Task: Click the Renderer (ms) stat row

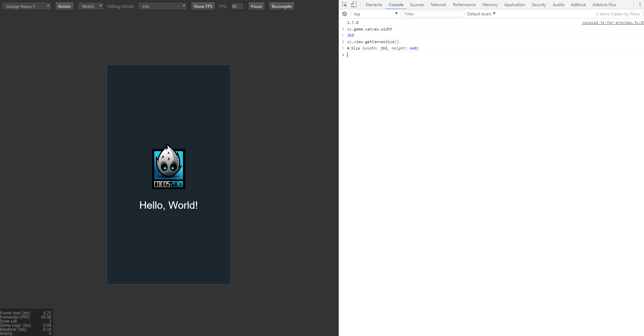Action: [x=26, y=329]
